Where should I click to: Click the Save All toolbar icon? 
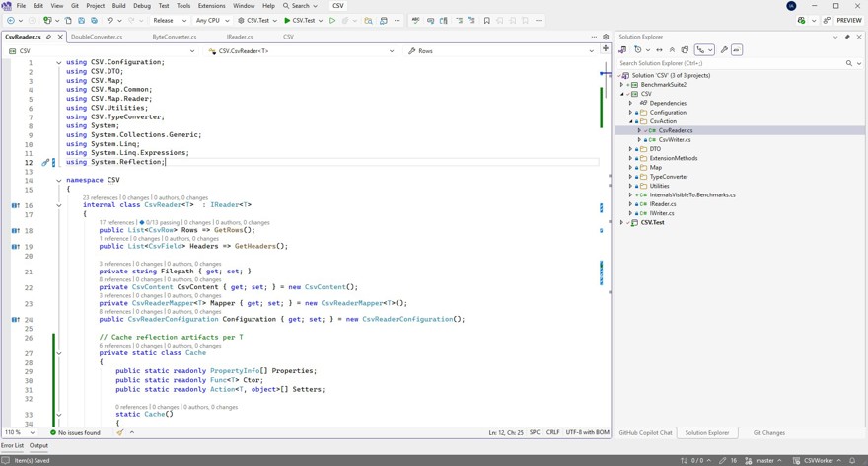click(x=95, y=20)
